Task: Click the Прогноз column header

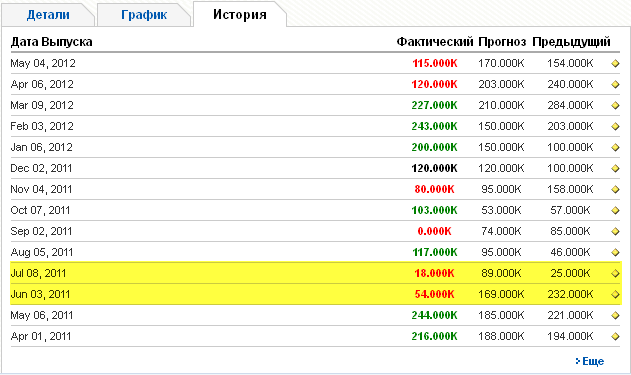Action: click(502, 42)
